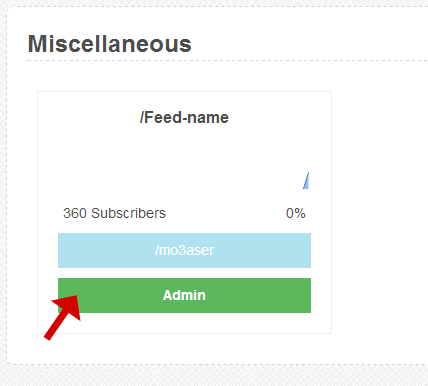Click the word Admin on green button

pyautogui.click(x=184, y=295)
